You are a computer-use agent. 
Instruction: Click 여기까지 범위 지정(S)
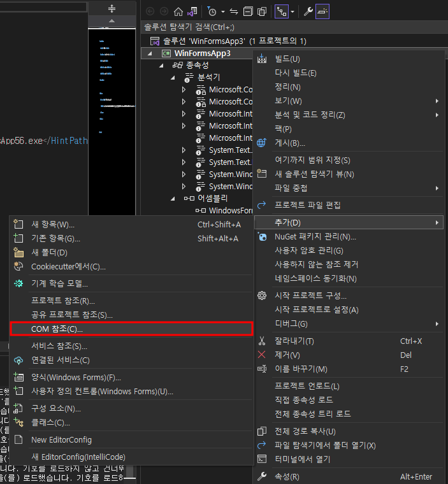[349, 160]
